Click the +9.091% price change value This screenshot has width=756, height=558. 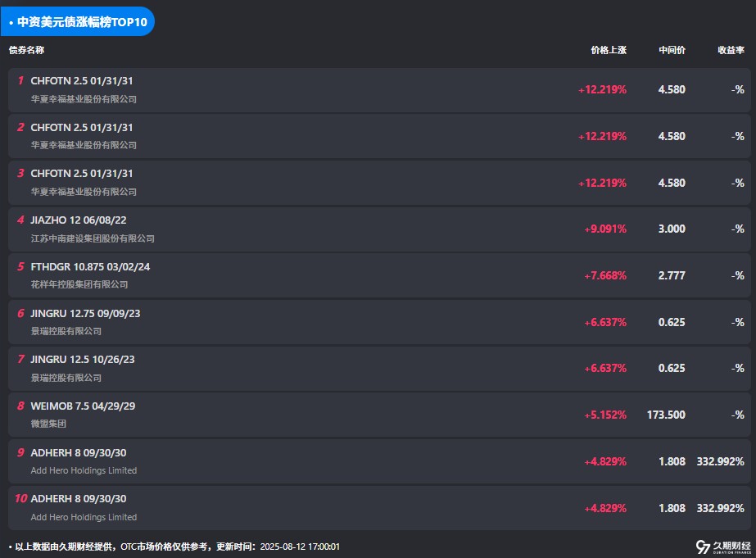605,229
